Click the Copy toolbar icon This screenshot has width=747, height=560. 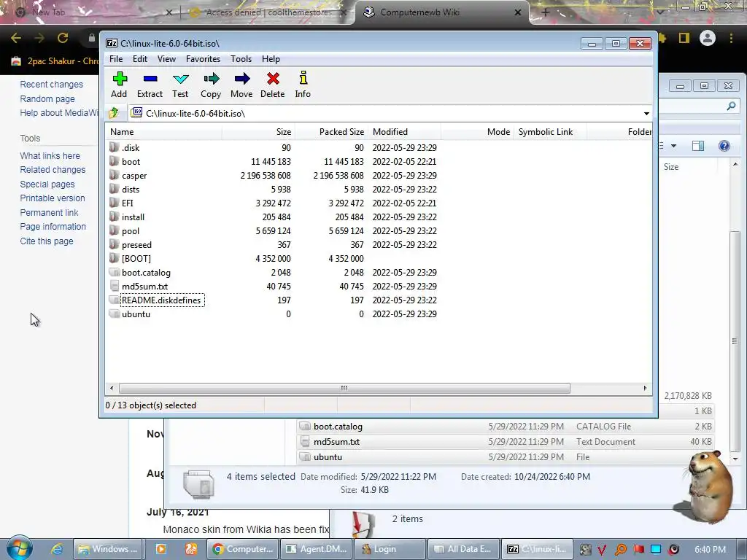(211, 85)
